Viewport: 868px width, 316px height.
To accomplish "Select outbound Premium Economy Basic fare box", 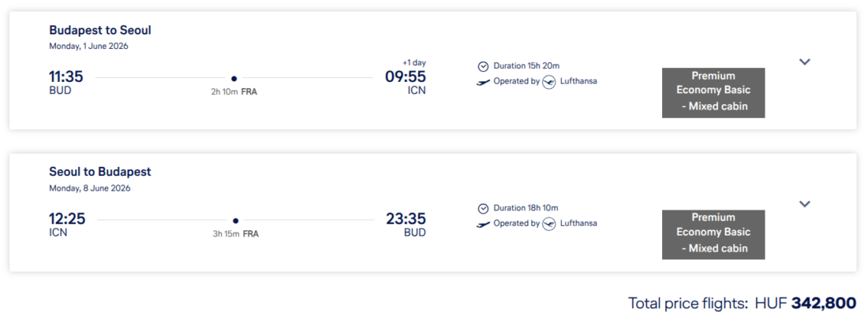I will point(713,92).
